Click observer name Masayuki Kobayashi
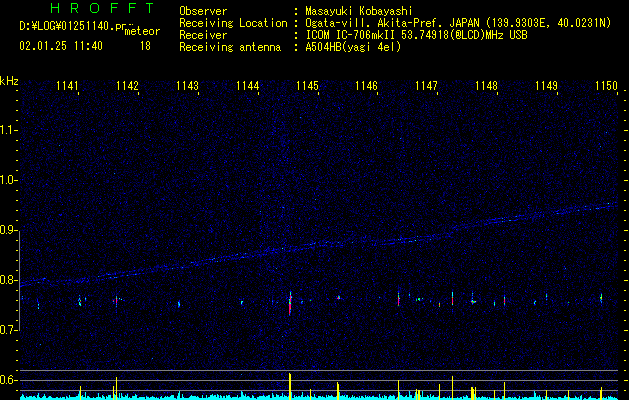629x400 pixels. [359, 11]
